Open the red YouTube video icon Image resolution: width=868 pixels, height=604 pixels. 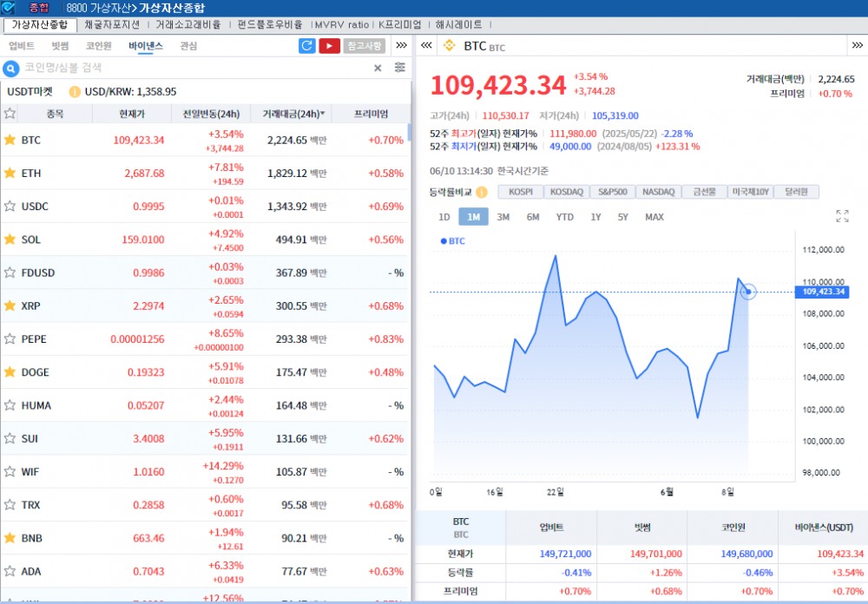coord(329,46)
